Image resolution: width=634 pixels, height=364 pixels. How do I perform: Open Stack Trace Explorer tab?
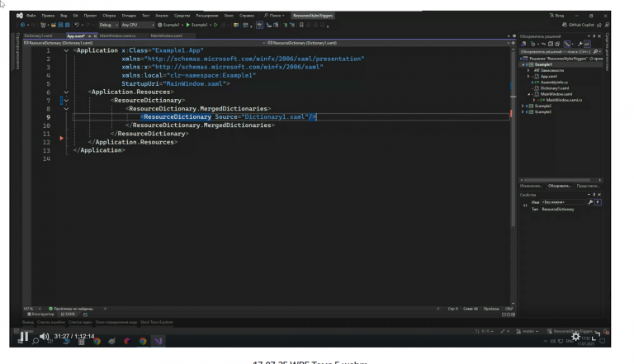pyautogui.click(x=157, y=323)
